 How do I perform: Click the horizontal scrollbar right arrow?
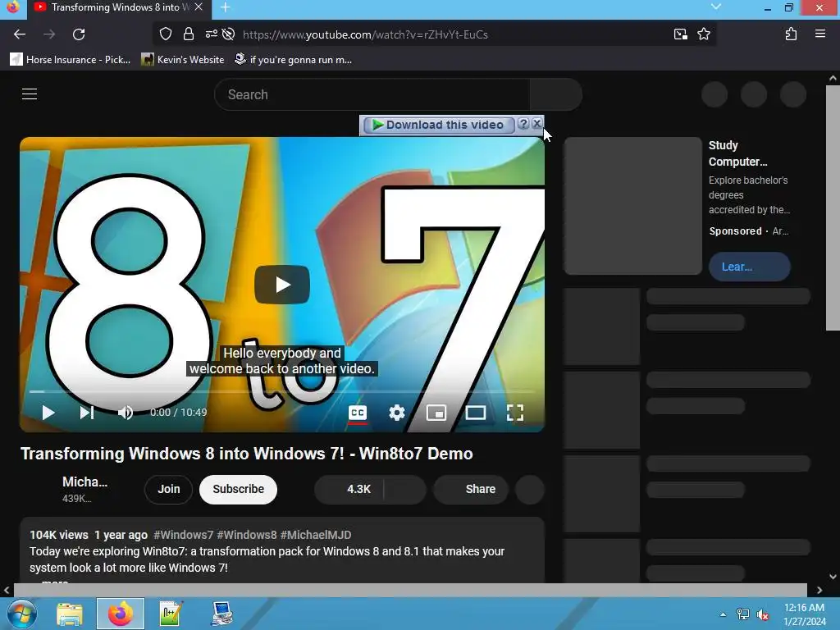pyautogui.click(x=819, y=590)
